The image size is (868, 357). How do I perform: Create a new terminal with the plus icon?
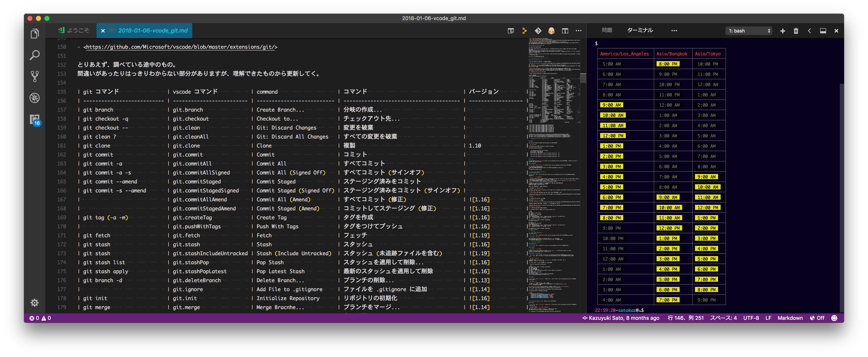pyautogui.click(x=782, y=31)
